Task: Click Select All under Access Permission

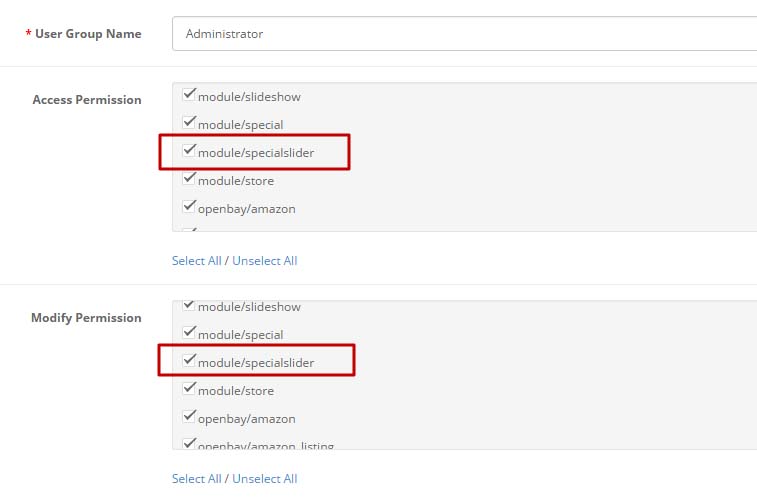Action: click(196, 261)
